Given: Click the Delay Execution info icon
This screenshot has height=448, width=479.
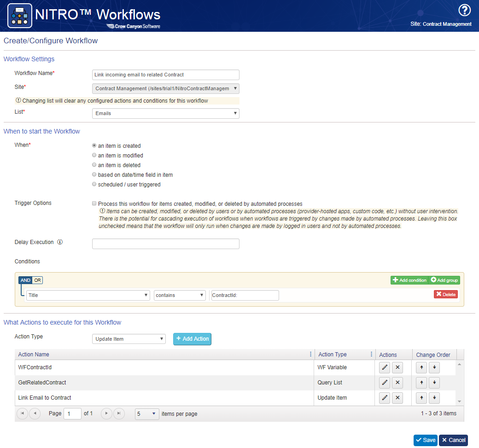Looking at the screenshot, I should pos(60,242).
